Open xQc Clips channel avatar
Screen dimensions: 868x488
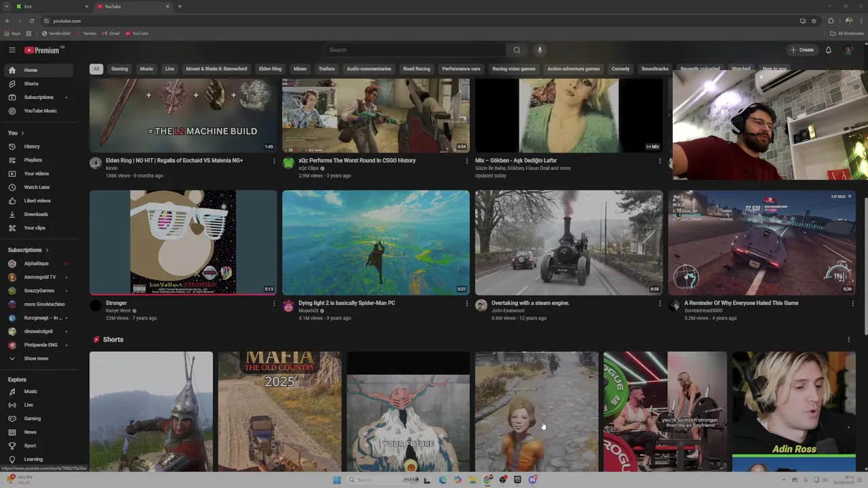(288, 163)
